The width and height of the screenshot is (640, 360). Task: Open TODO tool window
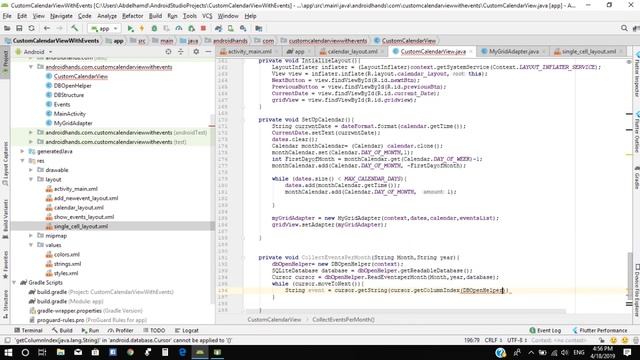pos(154,331)
